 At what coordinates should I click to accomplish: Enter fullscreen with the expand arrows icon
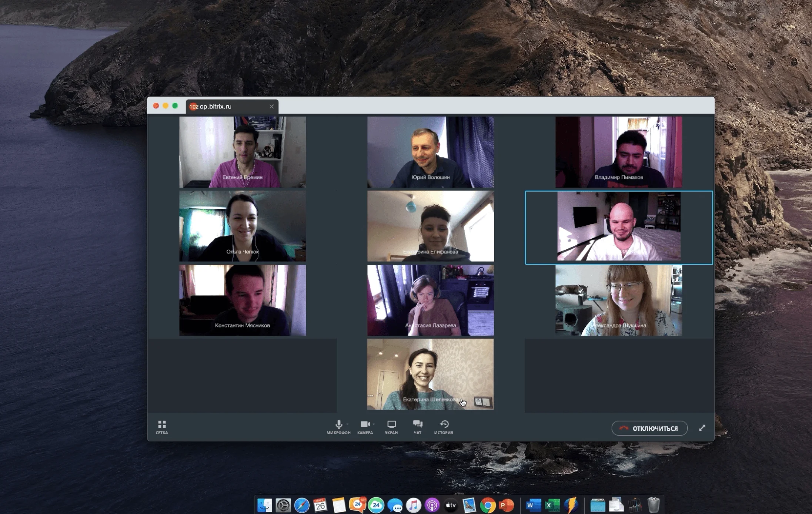pyautogui.click(x=702, y=428)
